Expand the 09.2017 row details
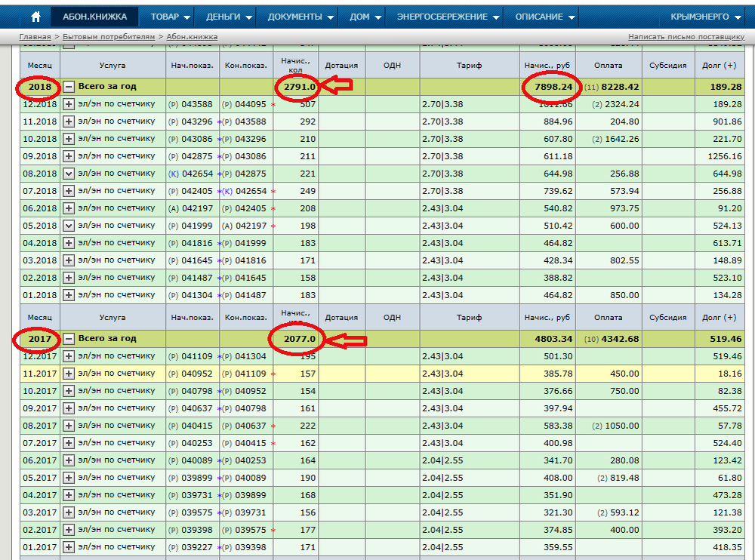This screenshot has width=755, height=560. click(69, 408)
